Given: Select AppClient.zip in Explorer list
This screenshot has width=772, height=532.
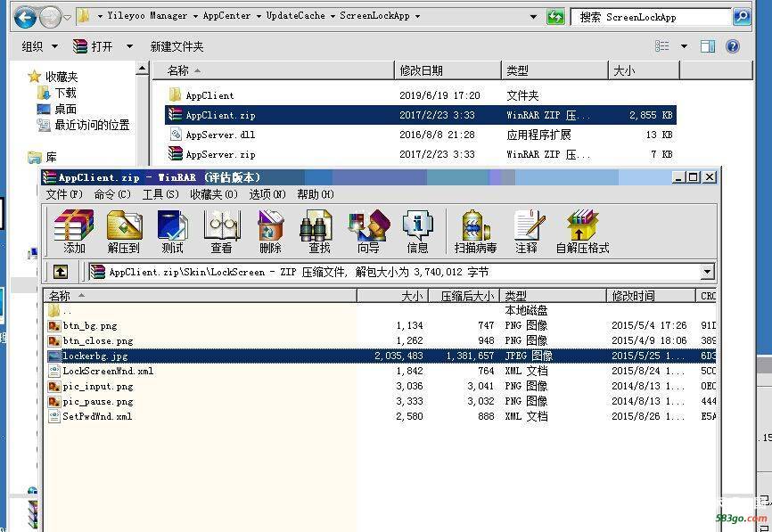Looking at the screenshot, I should click(421, 115).
